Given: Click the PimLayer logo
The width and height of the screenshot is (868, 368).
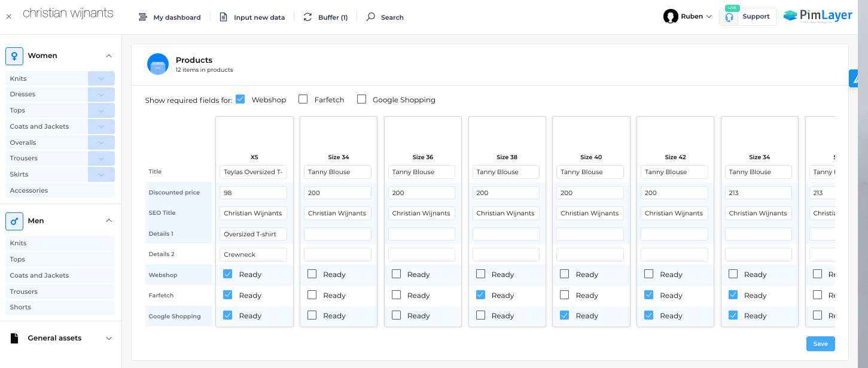Looking at the screenshot, I should pos(818,15).
